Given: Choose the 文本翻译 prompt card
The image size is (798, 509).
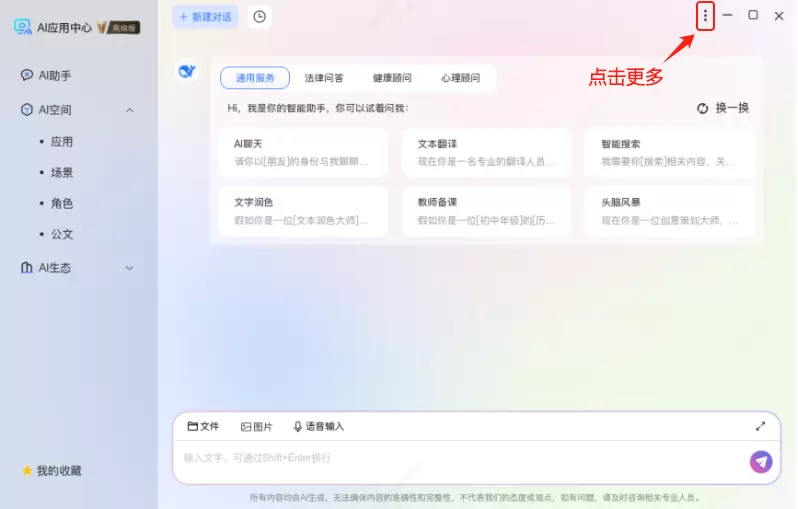Looking at the screenshot, I should tap(486, 153).
